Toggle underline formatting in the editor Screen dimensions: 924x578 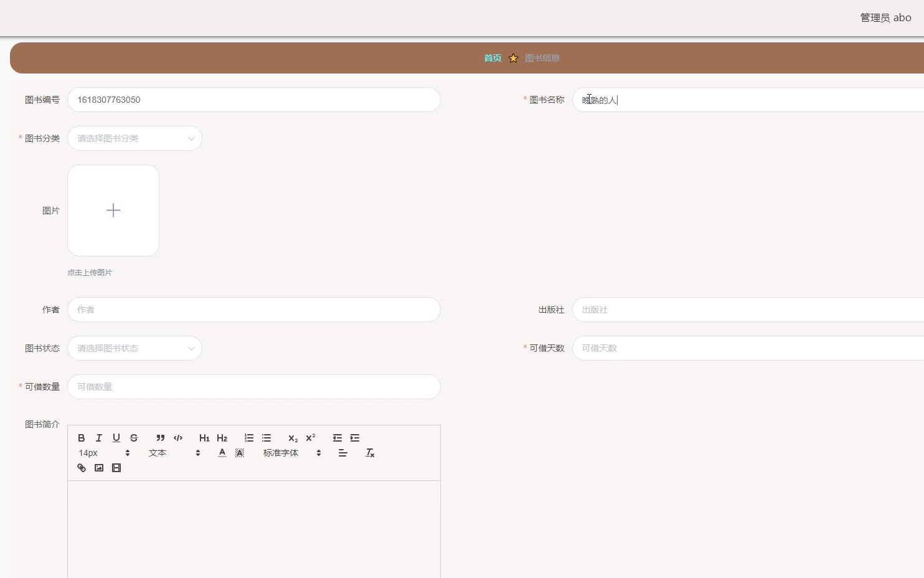[x=116, y=438]
